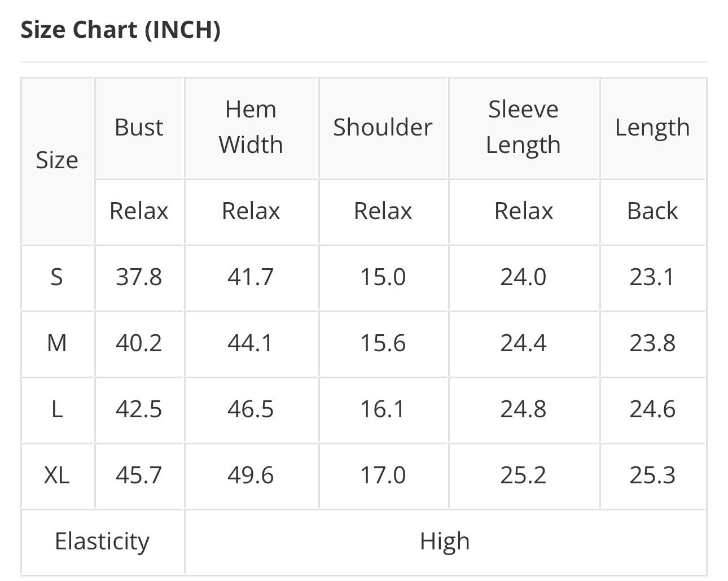Select the 49.6 hem width cell
Viewport: 728px width, 581px height.
coord(251,475)
